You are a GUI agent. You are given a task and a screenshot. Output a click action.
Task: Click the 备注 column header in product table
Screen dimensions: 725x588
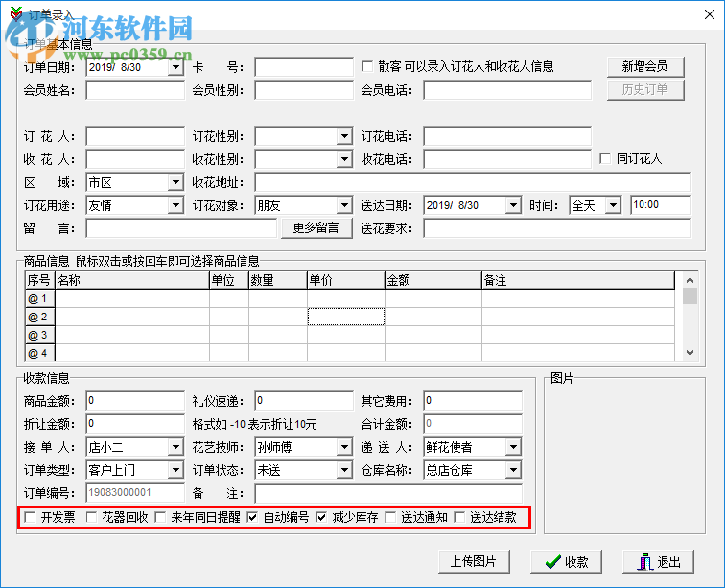point(578,280)
